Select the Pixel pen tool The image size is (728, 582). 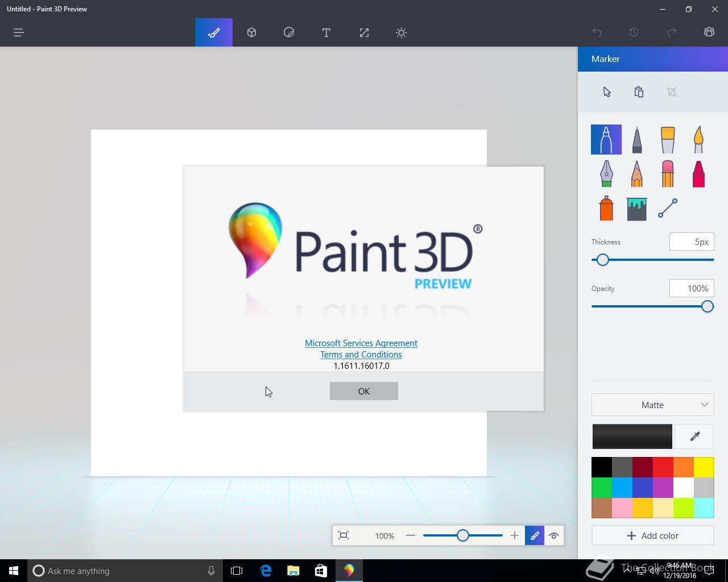[606, 173]
